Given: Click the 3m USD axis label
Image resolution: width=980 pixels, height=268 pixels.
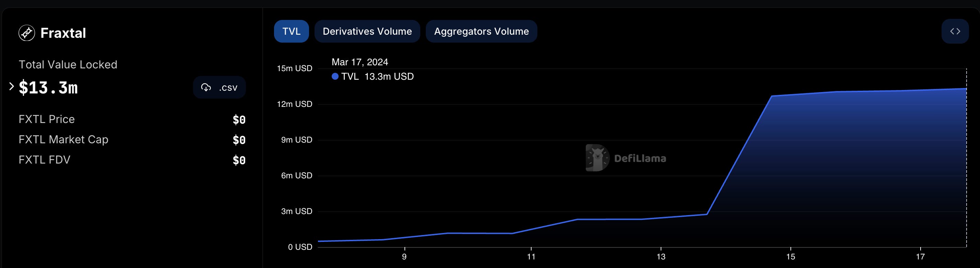Looking at the screenshot, I should pyautogui.click(x=297, y=211).
